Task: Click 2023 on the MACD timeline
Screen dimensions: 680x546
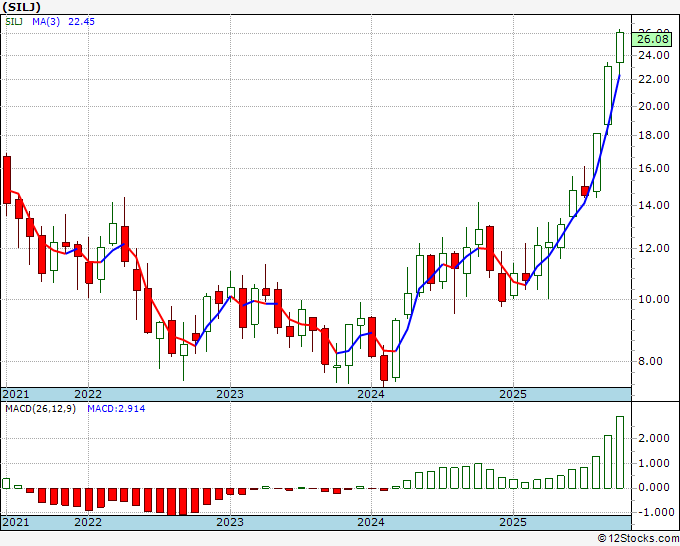Action: (230, 522)
